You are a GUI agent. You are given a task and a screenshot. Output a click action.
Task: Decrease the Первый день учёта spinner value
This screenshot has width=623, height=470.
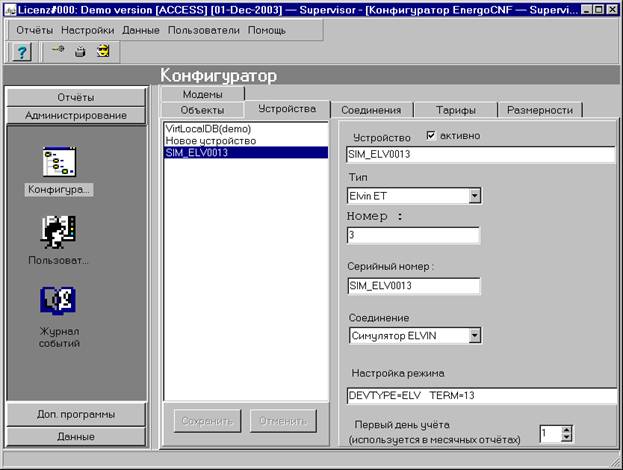567,438
